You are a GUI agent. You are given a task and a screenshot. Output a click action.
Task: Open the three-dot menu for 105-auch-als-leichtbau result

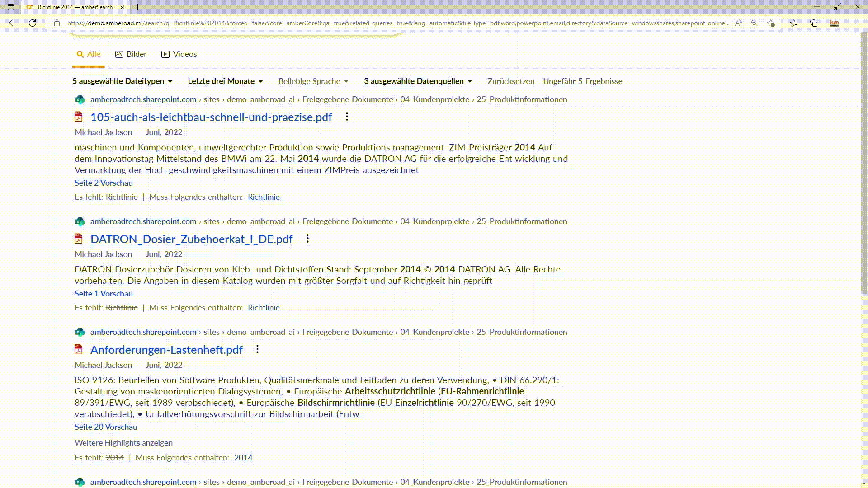pyautogui.click(x=347, y=117)
